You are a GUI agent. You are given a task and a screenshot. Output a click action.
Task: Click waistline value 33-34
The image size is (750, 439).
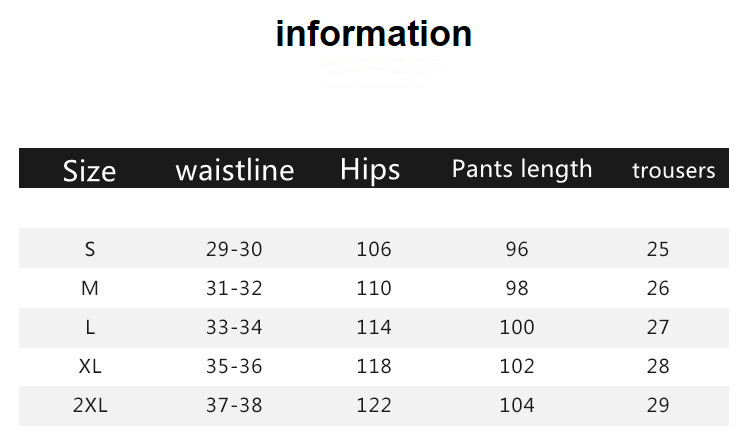point(233,327)
